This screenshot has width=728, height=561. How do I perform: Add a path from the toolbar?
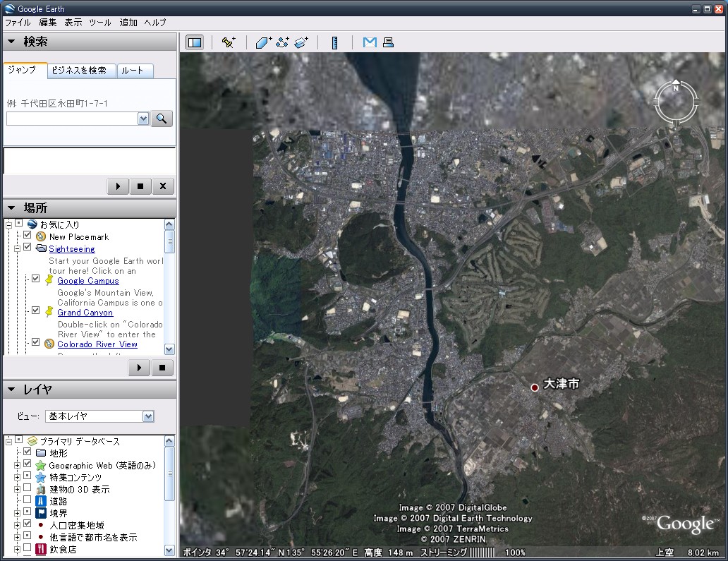(x=282, y=42)
